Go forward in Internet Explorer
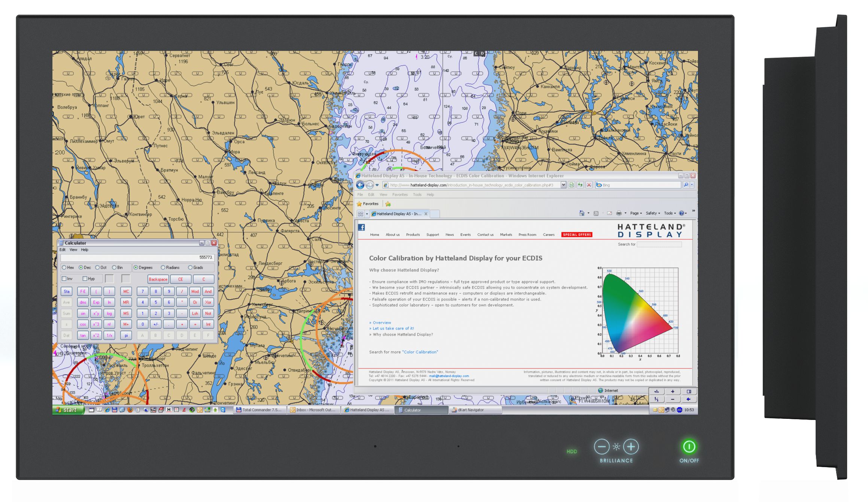868x502 pixels. 370,185
